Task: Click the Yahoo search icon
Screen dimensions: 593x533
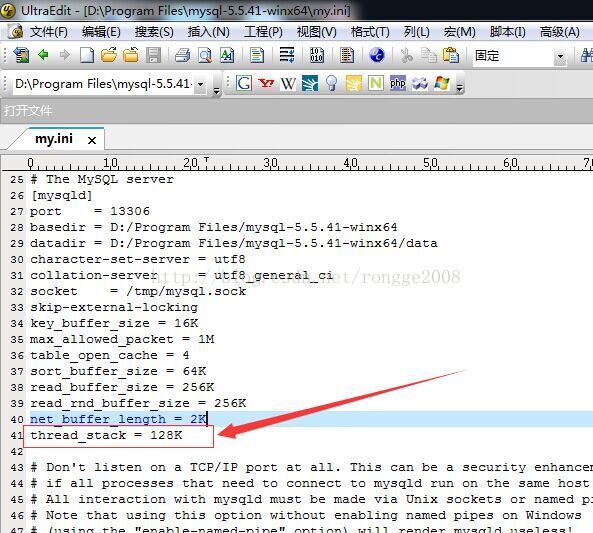Action: click(266, 83)
